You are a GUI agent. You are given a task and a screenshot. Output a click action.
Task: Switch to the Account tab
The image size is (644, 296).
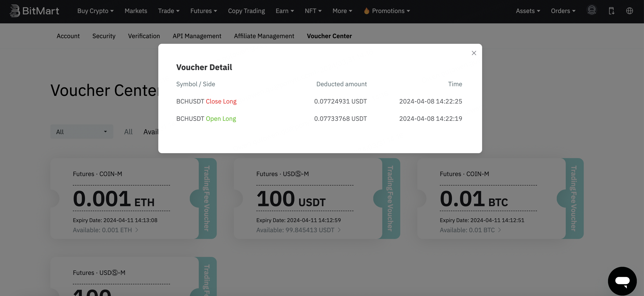68,36
